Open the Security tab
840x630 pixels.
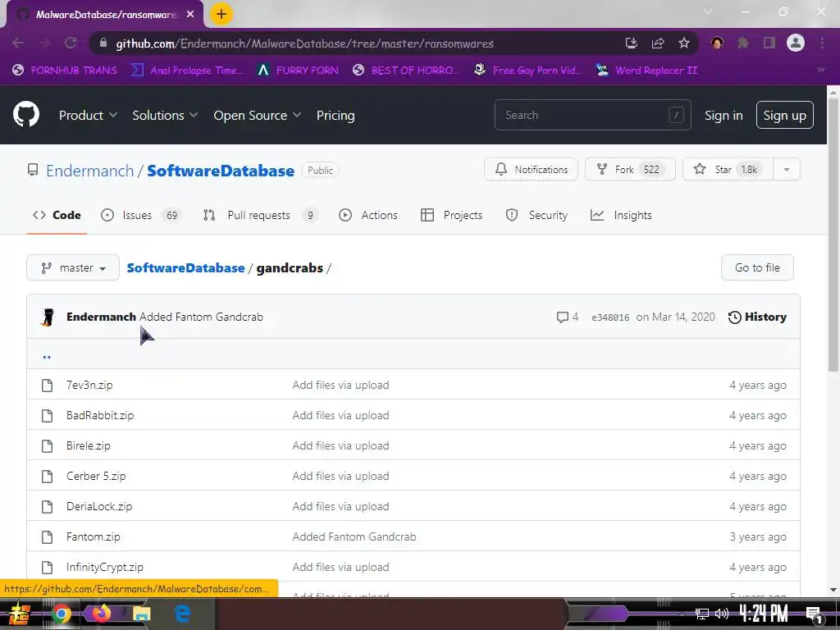tap(536, 215)
